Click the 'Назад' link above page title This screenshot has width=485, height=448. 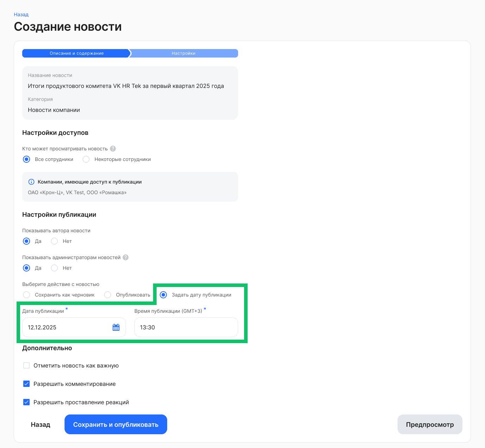point(21,14)
